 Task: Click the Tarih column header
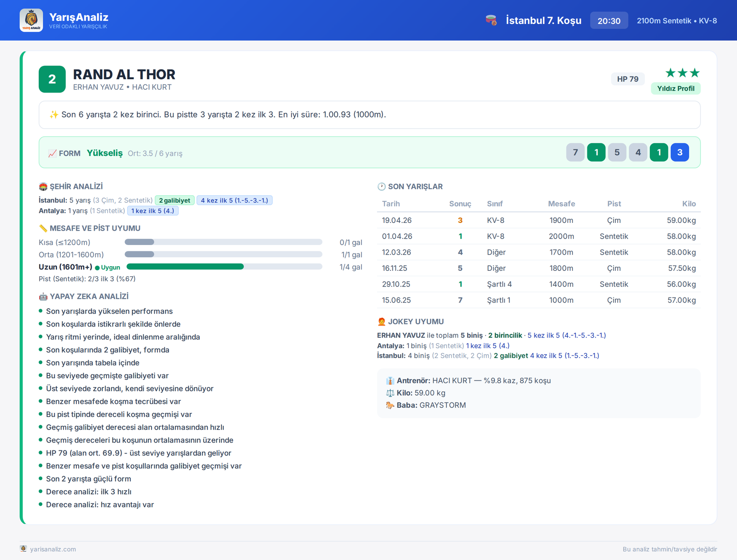click(x=391, y=204)
